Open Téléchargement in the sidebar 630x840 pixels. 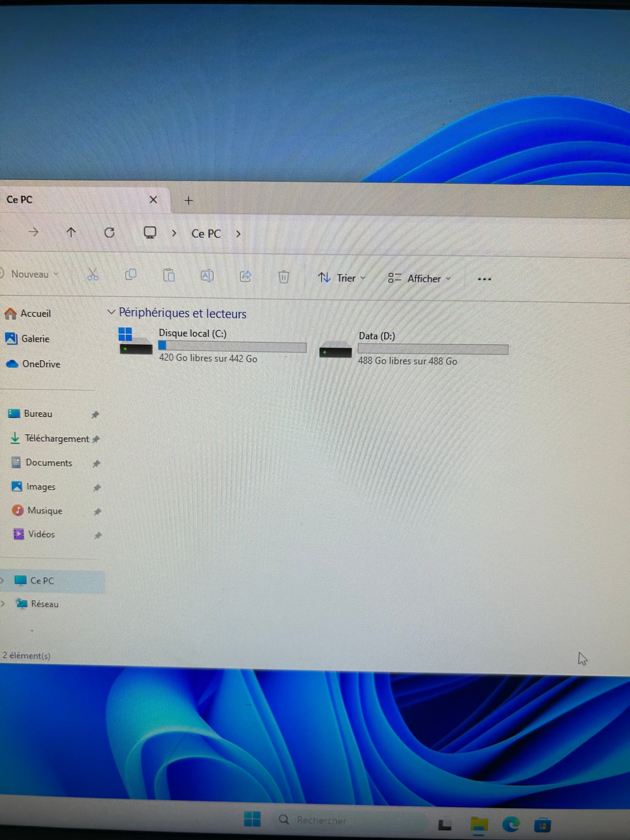tap(56, 439)
